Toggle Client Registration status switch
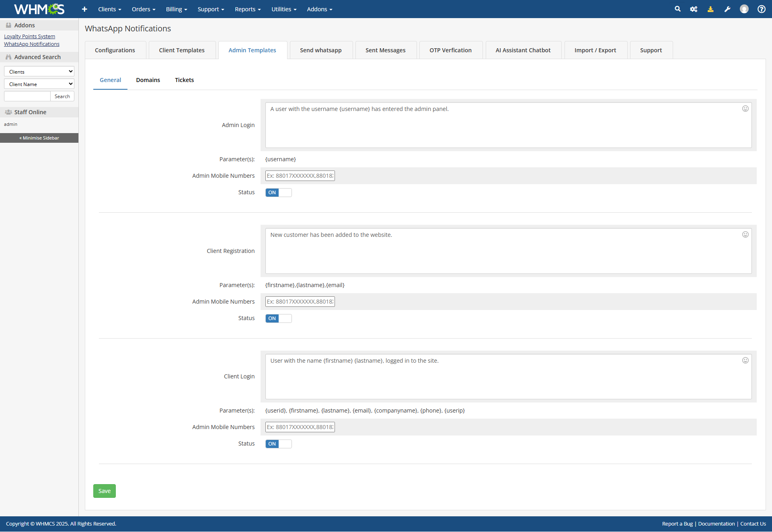The image size is (772, 532). tap(278, 318)
